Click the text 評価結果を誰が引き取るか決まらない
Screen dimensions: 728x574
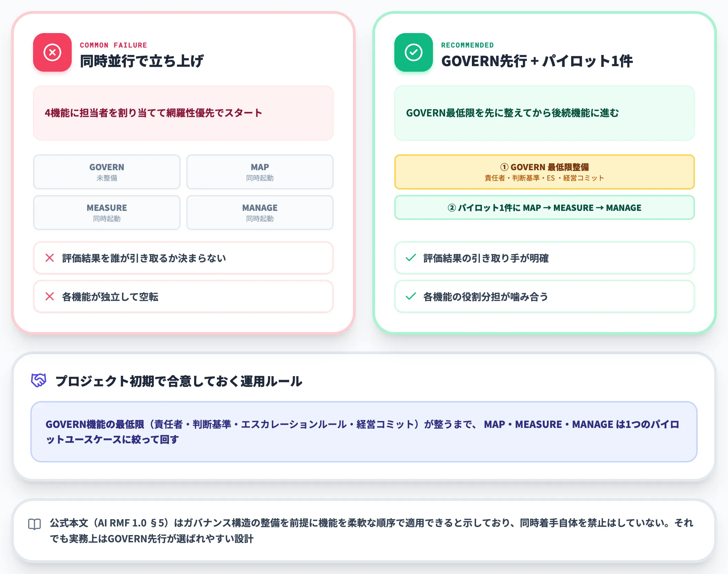(144, 258)
